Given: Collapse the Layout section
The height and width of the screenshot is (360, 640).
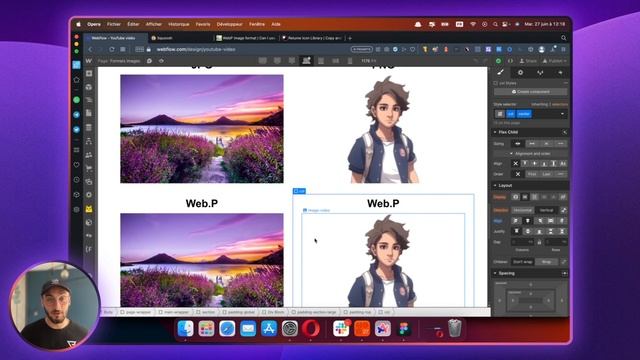Looking at the screenshot, I should coord(495,186).
